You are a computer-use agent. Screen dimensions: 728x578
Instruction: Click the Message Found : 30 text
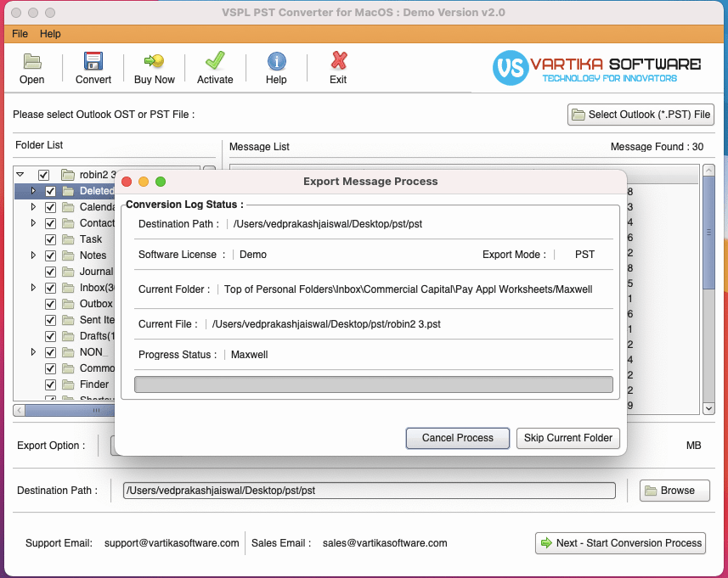pyautogui.click(x=657, y=147)
